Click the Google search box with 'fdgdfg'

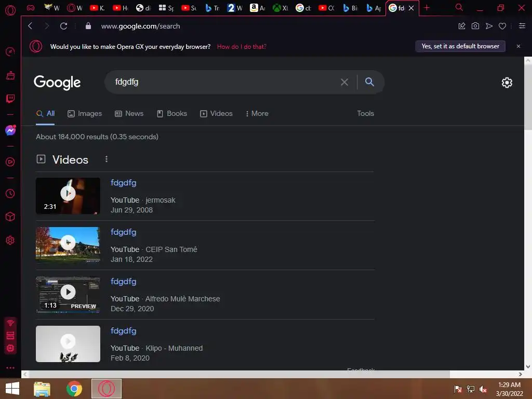(224, 82)
